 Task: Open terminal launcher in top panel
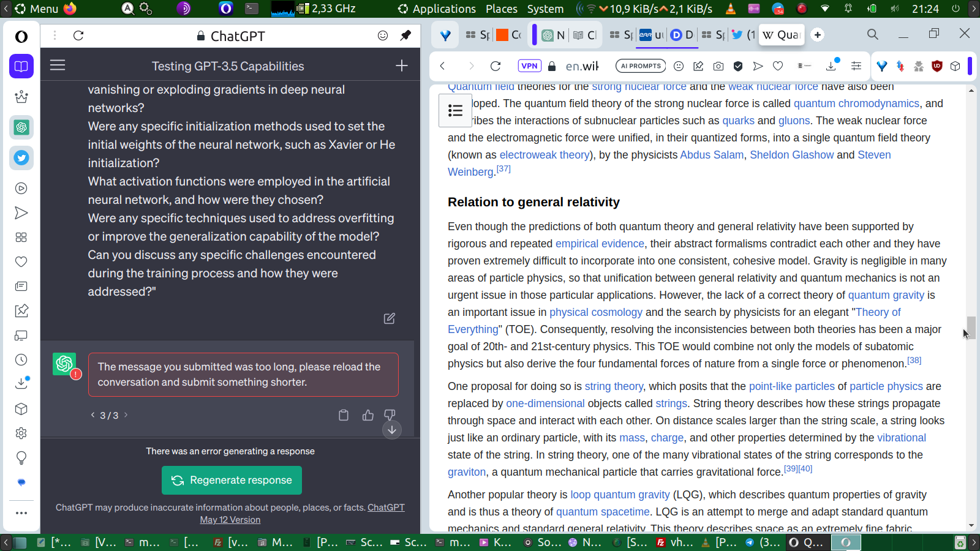(252, 9)
